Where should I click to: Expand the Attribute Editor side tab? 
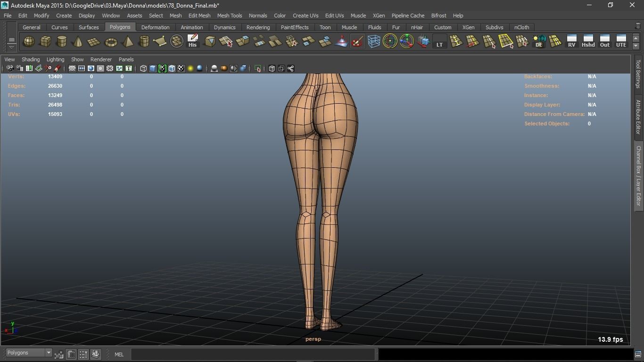click(x=638, y=117)
